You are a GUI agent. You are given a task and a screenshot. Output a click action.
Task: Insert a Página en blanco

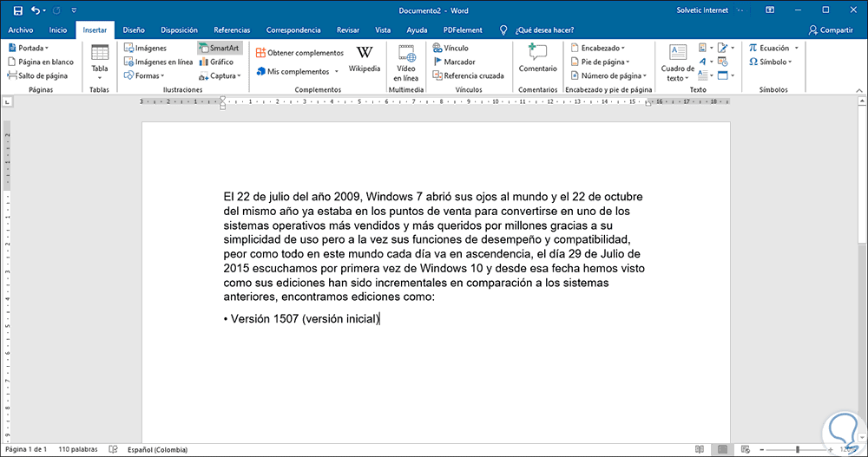point(41,62)
